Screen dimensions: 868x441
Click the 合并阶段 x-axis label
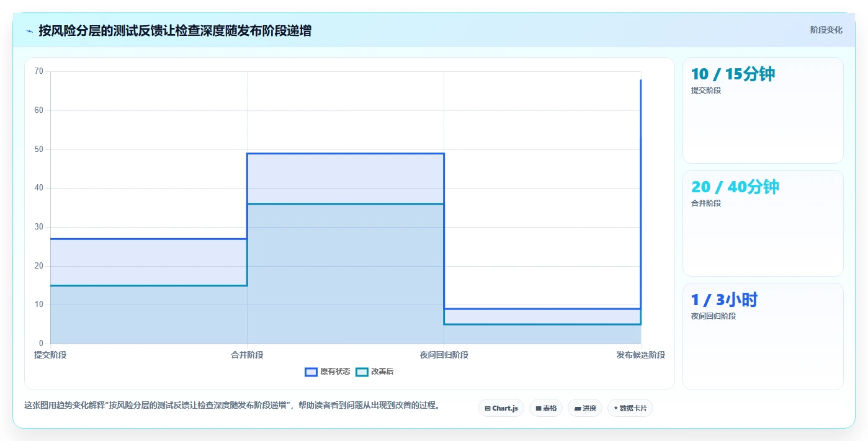[247, 355]
